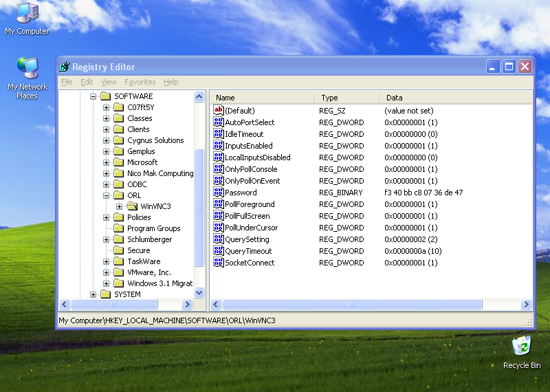The image size is (550, 392).
Task: Expand the Microsoft registry key
Action: [x=107, y=162]
